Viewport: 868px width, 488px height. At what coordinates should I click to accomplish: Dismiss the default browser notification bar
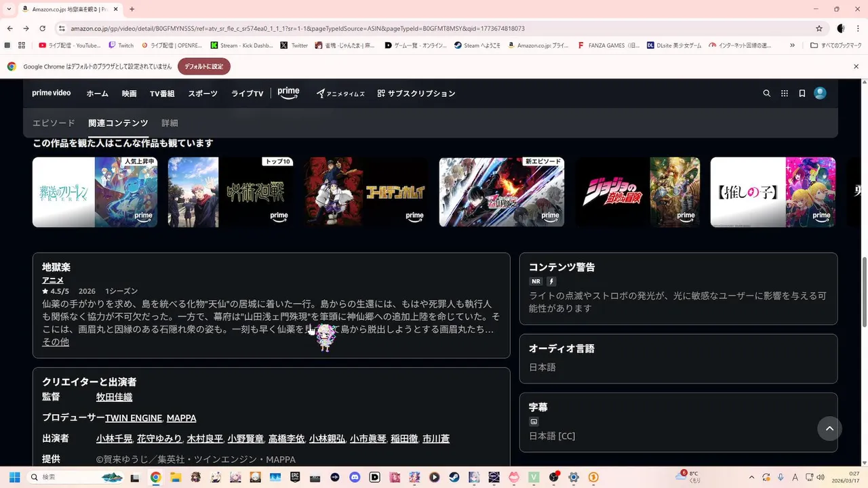tap(856, 66)
